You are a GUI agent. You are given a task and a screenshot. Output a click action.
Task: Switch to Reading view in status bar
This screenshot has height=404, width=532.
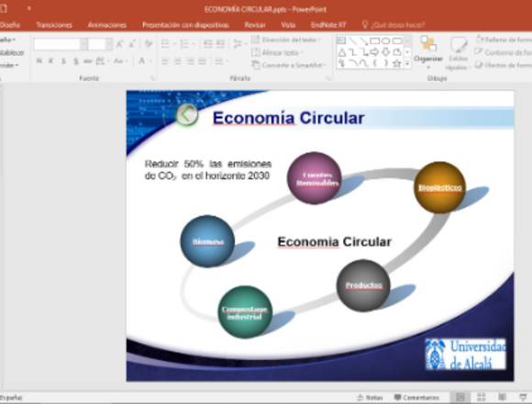tap(503, 398)
